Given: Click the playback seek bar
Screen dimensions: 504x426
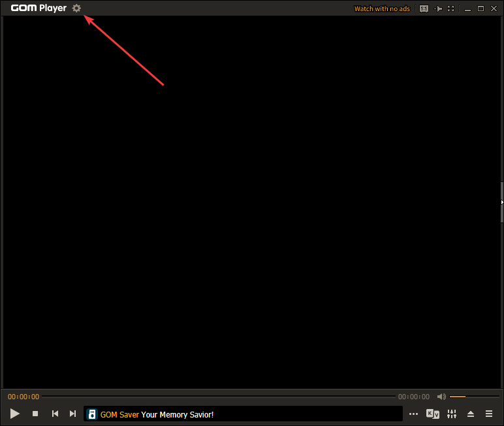Looking at the screenshot, I should click(x=219, y=397).
